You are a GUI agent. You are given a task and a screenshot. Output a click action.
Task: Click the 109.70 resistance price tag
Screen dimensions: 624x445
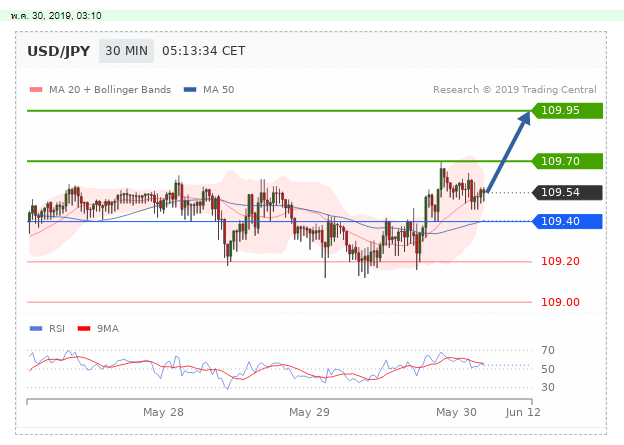tap(567, 161)
